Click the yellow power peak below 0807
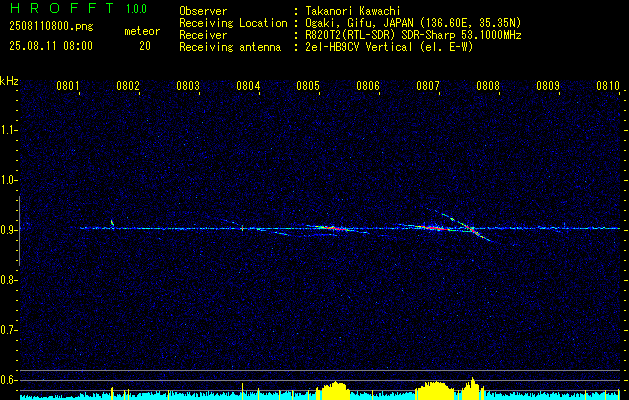The height and width of the screenshot is (400, 629). [x=434, y=390]
